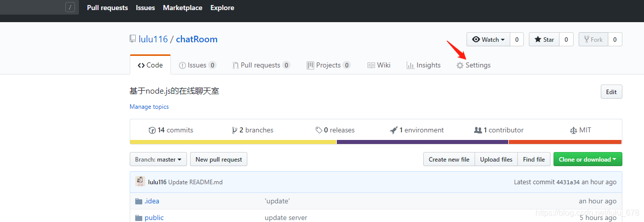The height and width of the screenshot is (222, 644).
Task: Expand the Clone or download dropdown
Action: (x=588, y=160)
